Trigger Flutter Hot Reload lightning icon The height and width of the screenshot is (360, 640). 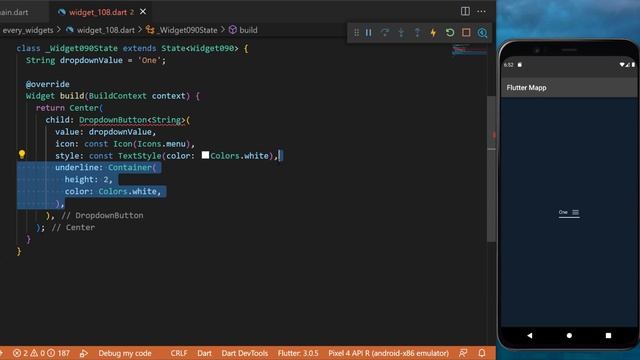[x=433, y=33]
